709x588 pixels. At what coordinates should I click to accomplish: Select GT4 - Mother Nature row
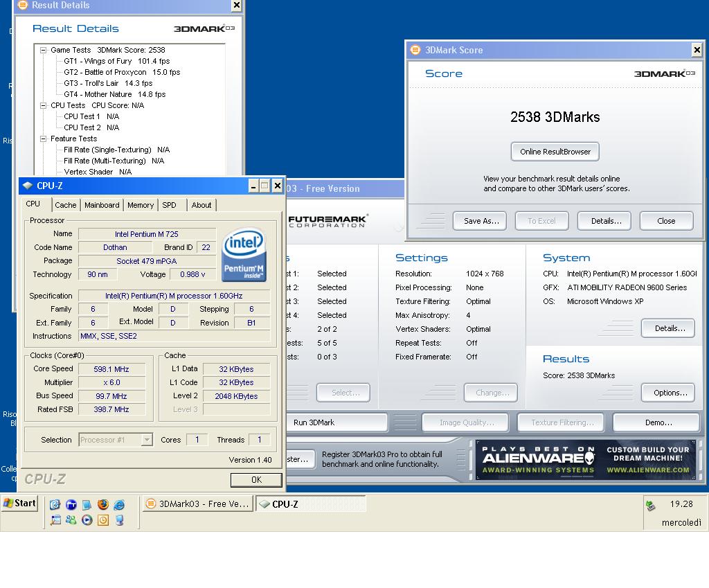point(114,94)
